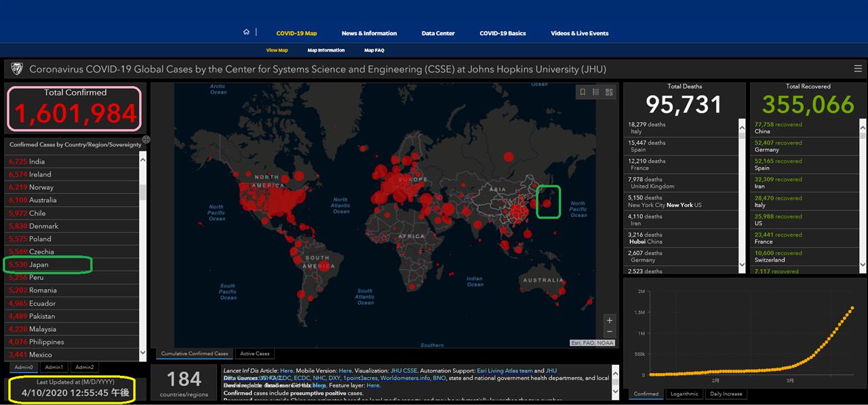Image resolution: width=868 pixels, height=405 pixels.
Task: Open the Worldometers.info source link
Action: coord(406,379)
